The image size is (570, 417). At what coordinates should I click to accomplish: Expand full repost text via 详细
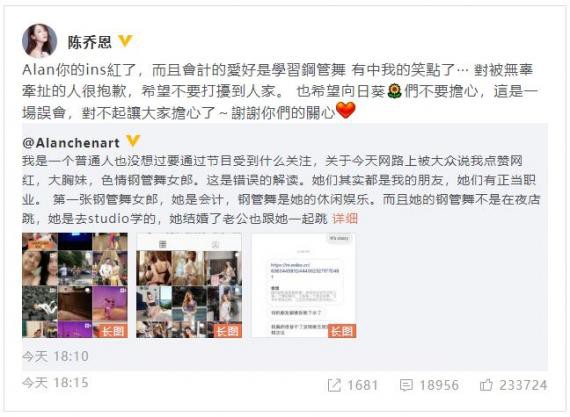tap(345, 218)
